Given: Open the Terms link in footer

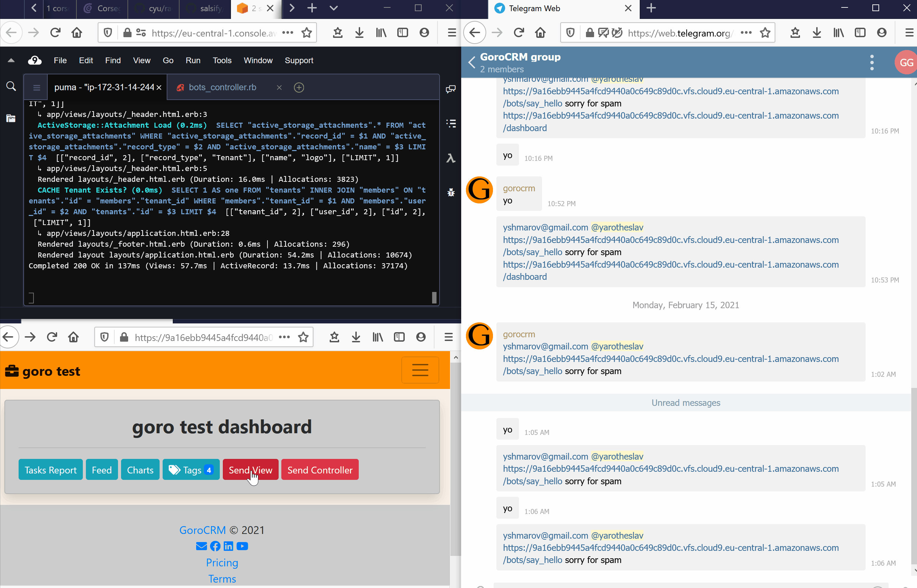Looking at the screenshot, I should (x=222, y=579).
